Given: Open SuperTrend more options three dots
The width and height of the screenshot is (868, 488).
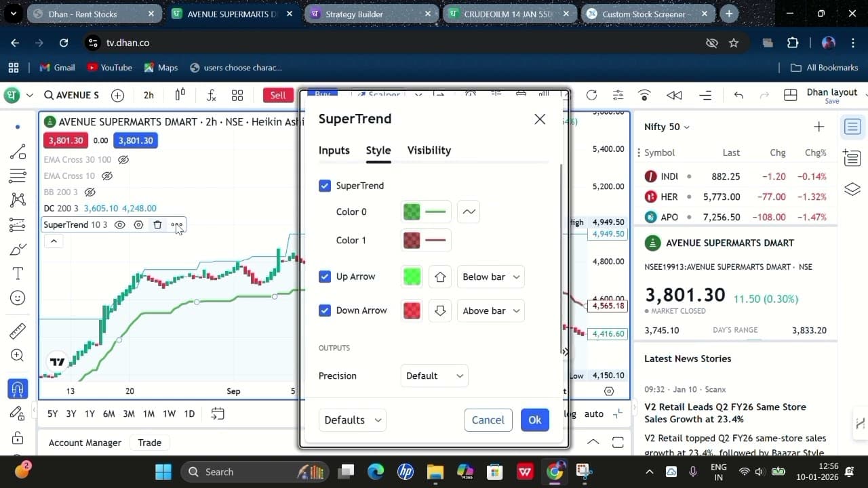Looking at the screenshot, I should [x=176, y=224].
